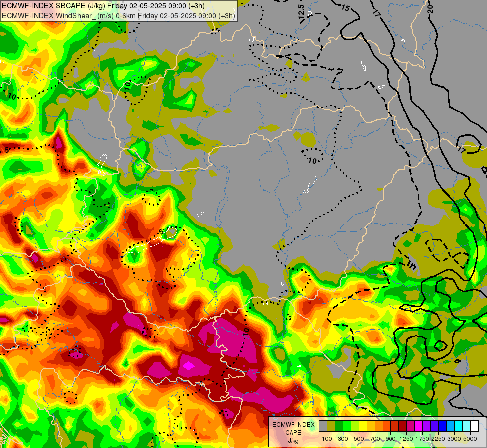Click the indigo swatch before 2250
Viewport: 487px width, 448px height.
[434, 426]
